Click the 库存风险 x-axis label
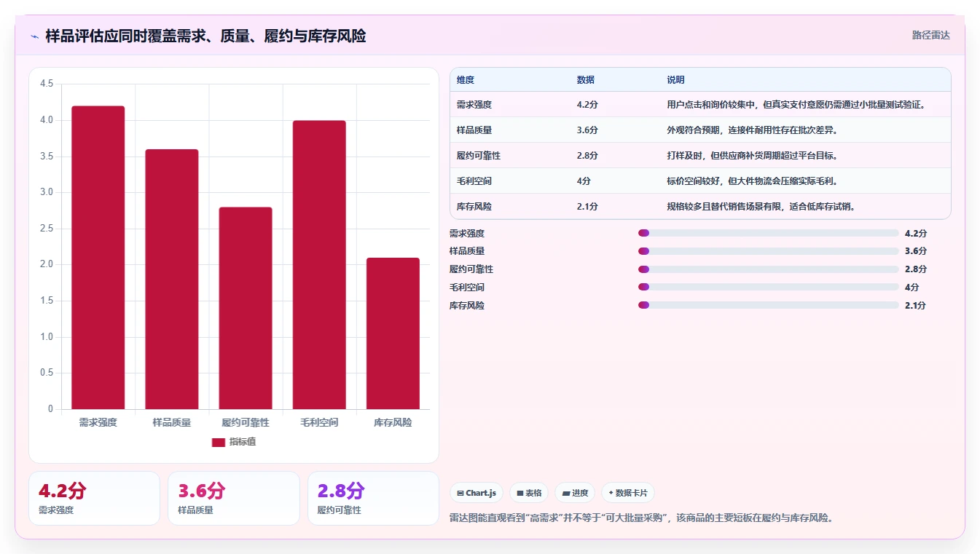This screenshot has height=554, width=980. tap(393, 422)
